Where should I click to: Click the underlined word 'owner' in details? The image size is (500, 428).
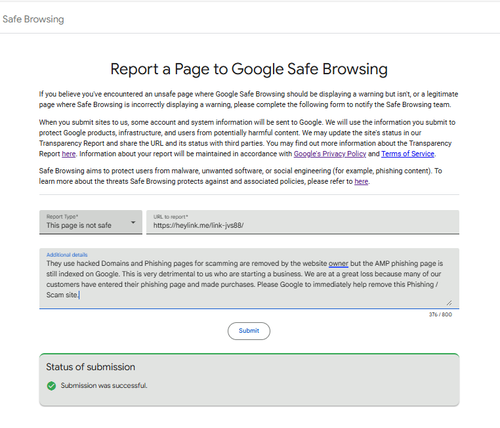point(338,264)
